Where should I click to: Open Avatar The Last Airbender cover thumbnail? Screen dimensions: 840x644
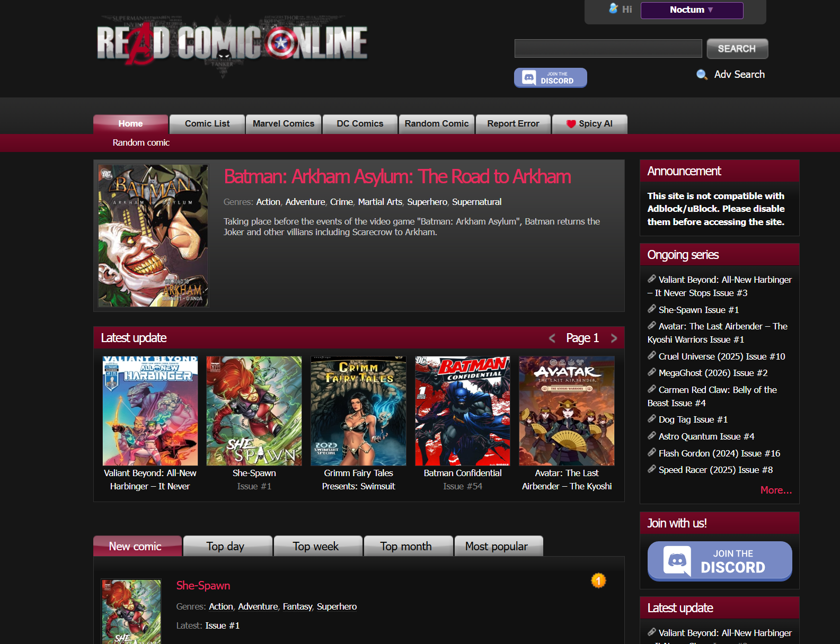click(x=567, y=411)
